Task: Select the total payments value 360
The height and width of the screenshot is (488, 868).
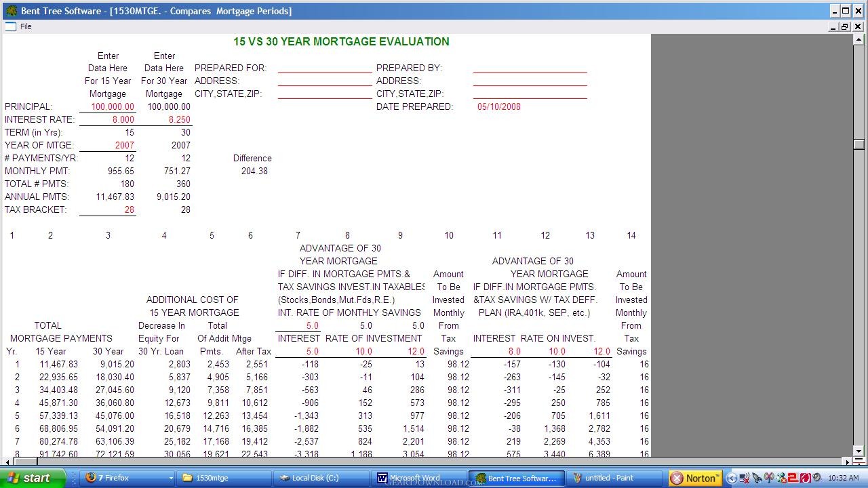Action: (x=183, y=184)
